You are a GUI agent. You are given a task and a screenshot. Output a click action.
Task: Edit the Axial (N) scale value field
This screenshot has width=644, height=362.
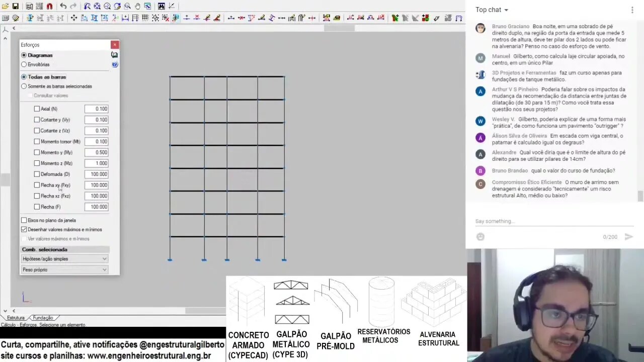pyautogui.click(x=96, y=109)
